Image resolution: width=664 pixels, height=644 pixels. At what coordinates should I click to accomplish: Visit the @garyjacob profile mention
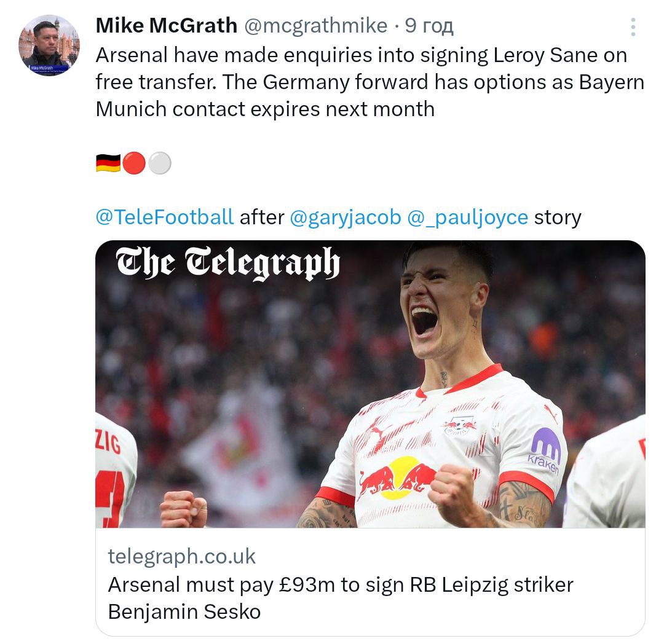[345, 217]
